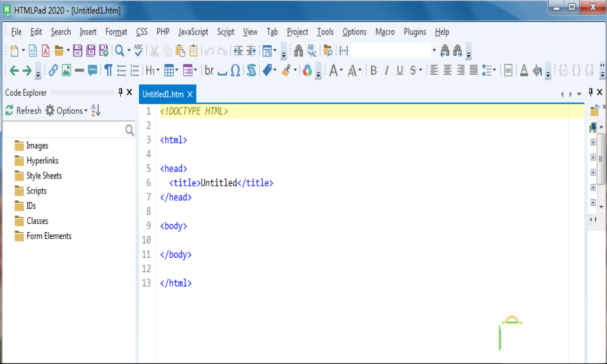Insert a line break with br icon
Screen dimensions: 607x364
click(209, 70)
